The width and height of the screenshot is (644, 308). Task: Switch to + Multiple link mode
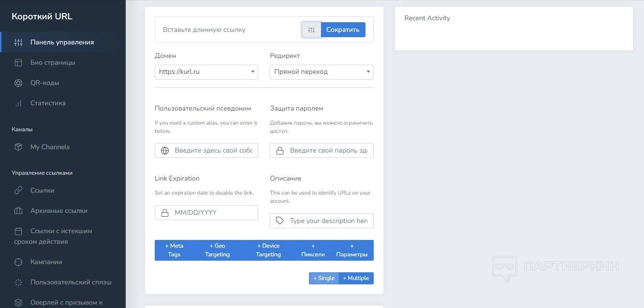[356, 278]
